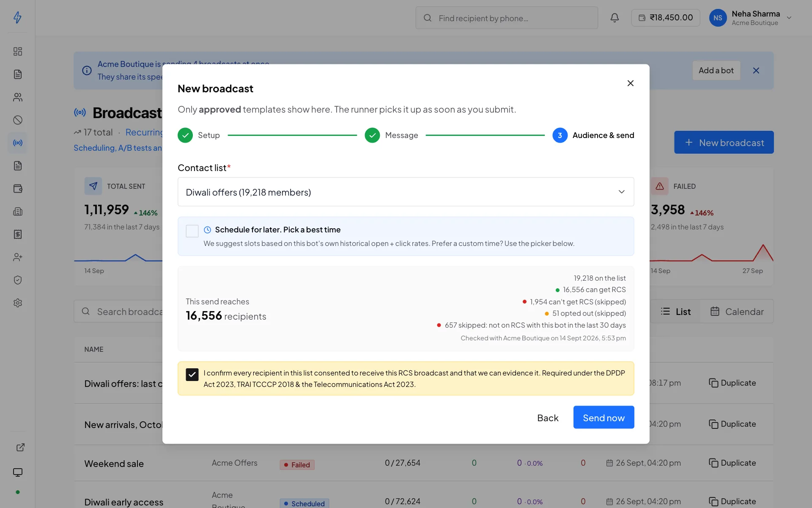Duplicate the Diwali early access broadcast

pos(732,501)
